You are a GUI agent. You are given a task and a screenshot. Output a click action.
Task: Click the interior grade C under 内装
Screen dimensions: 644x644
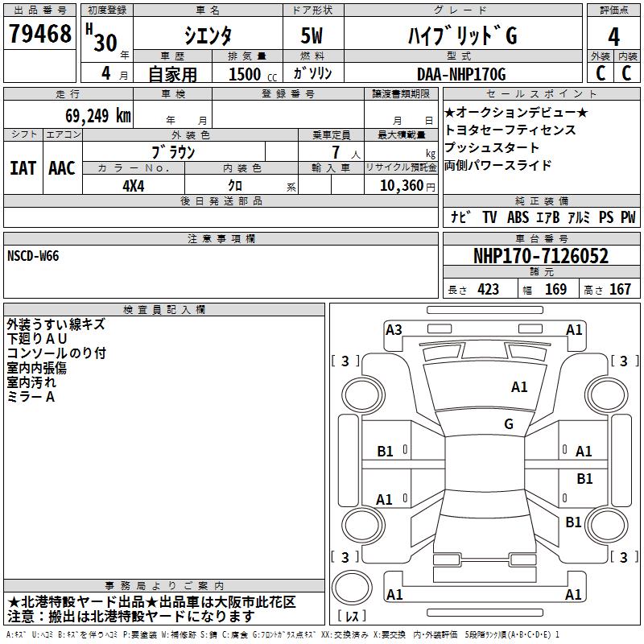626,73
